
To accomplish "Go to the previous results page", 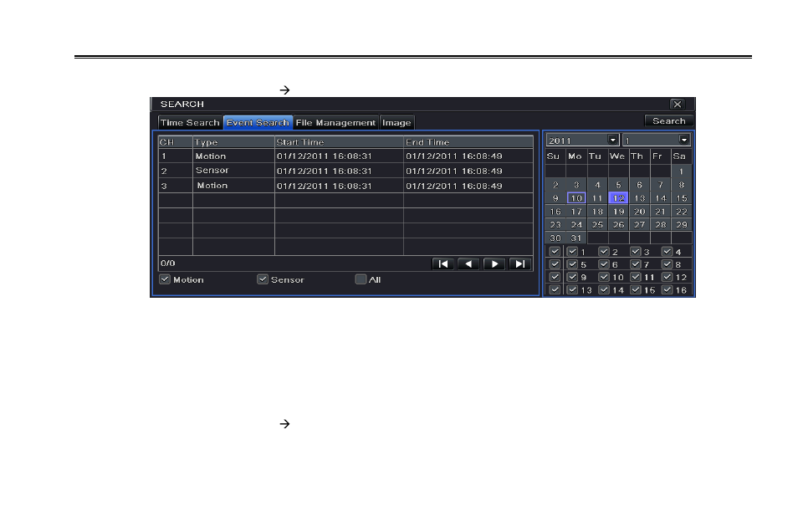I will pos(468,263).
